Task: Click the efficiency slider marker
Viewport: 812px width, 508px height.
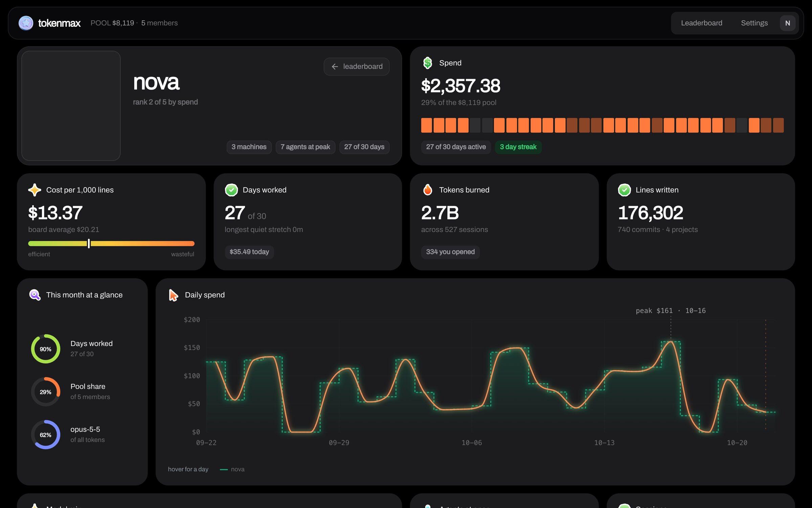Action: pyautogui.click(x=89, y=243)
